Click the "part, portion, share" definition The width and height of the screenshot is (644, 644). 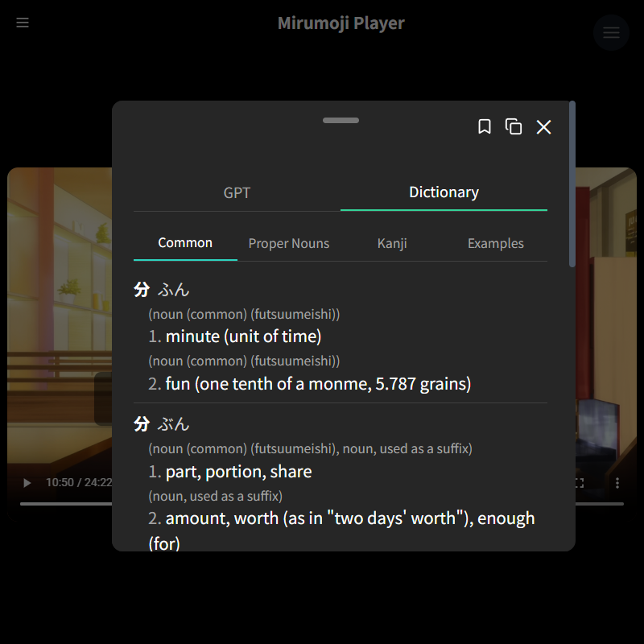pos(238,472)
